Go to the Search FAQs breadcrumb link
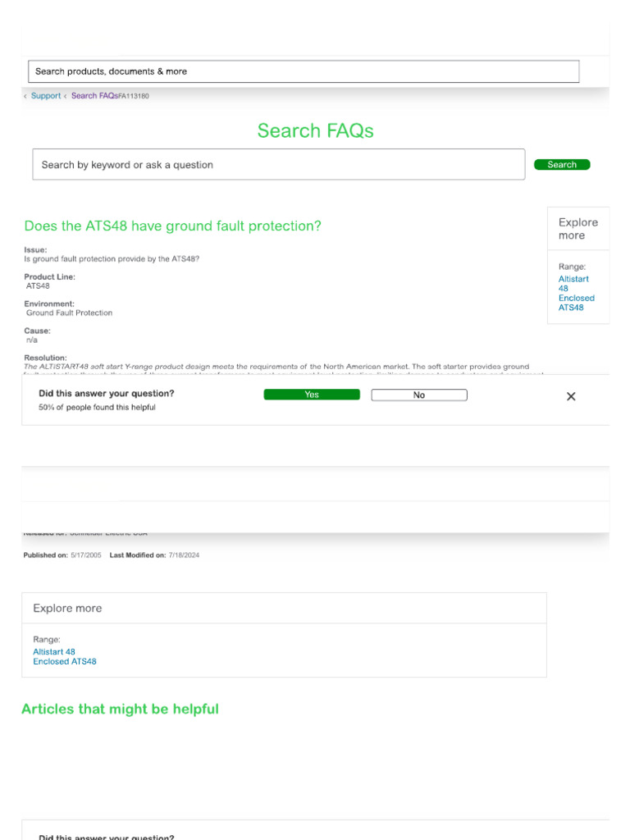 click(94, 96)
